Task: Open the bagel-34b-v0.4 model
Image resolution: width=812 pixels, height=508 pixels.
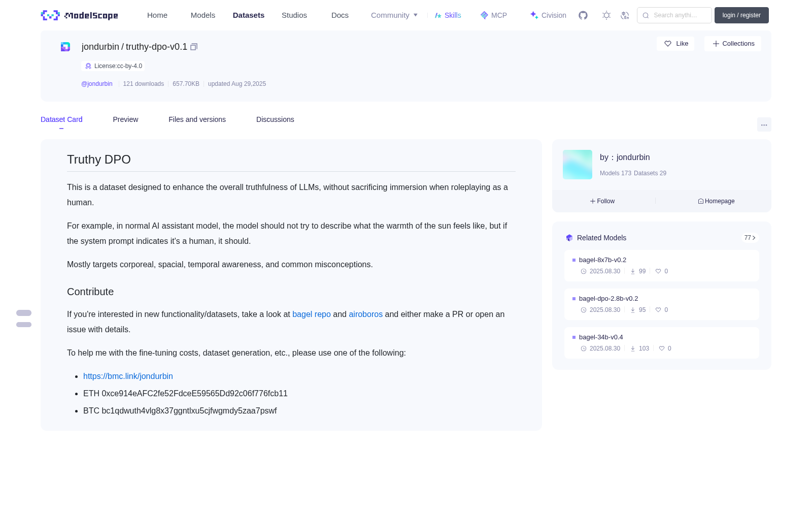Action: pyautogui.click(x=601, y=337)
